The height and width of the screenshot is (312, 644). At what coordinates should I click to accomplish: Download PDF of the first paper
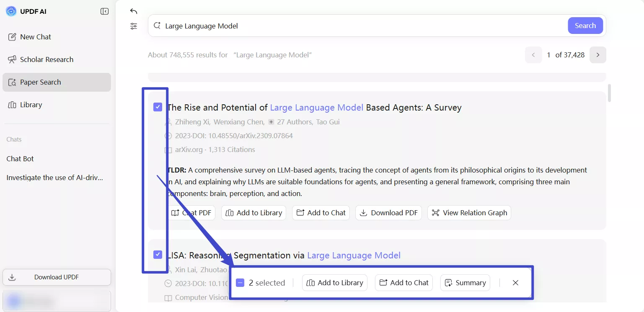388,213
